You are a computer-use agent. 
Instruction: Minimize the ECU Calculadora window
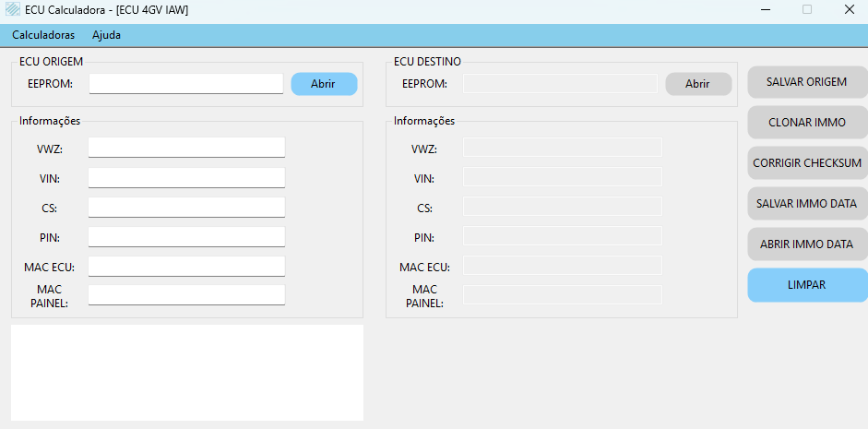766,9
